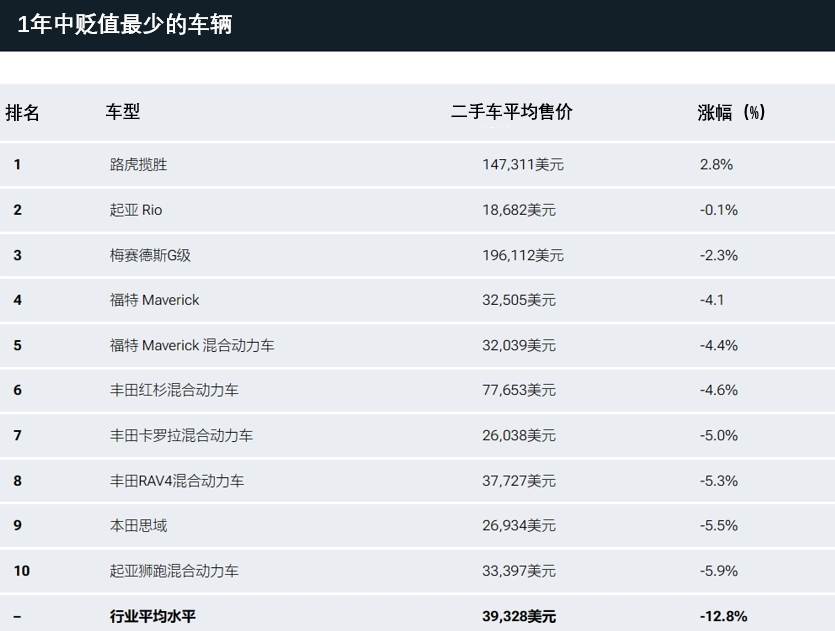Click the 丰田RAV4混合动力车 cell
835x631 pixels.
pyautogui.click(x=177, y=481)
